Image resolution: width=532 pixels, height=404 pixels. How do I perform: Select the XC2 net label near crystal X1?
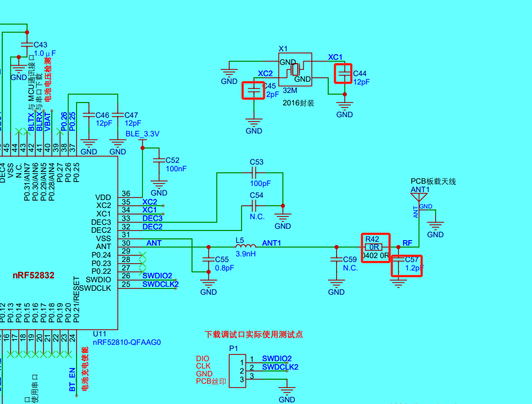point(265,73)
